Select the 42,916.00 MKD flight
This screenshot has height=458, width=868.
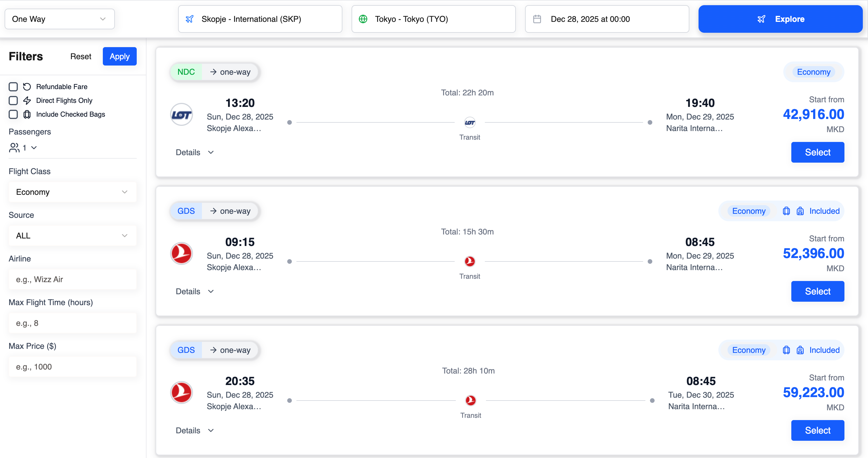(x=817, y=152)
